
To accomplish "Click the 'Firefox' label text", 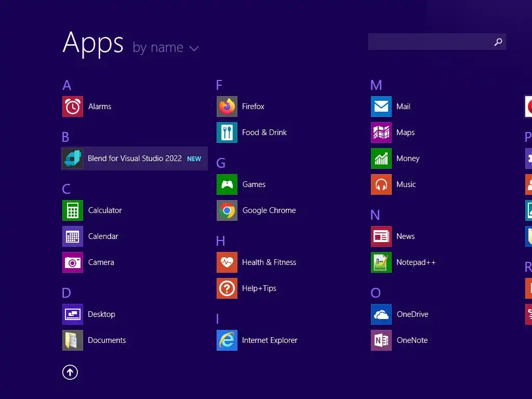I will pyautogui.click(x=253, y=107).
